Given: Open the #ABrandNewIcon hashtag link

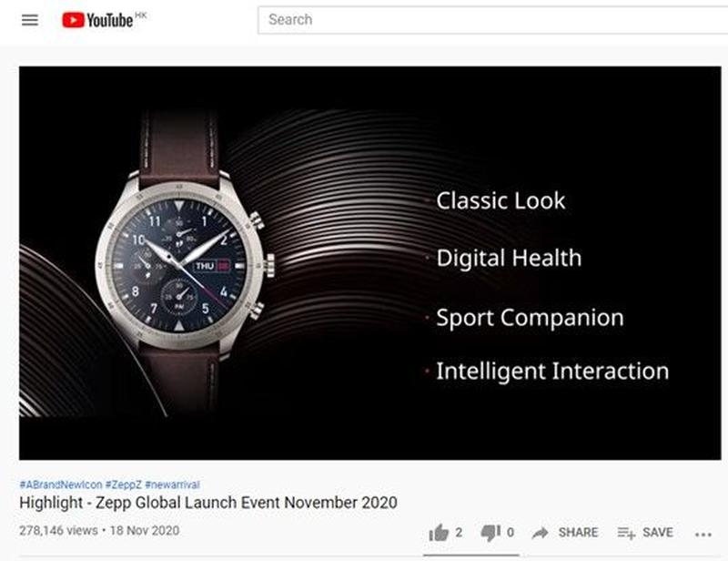Looking at the screenshot, I should pos(61,484).
